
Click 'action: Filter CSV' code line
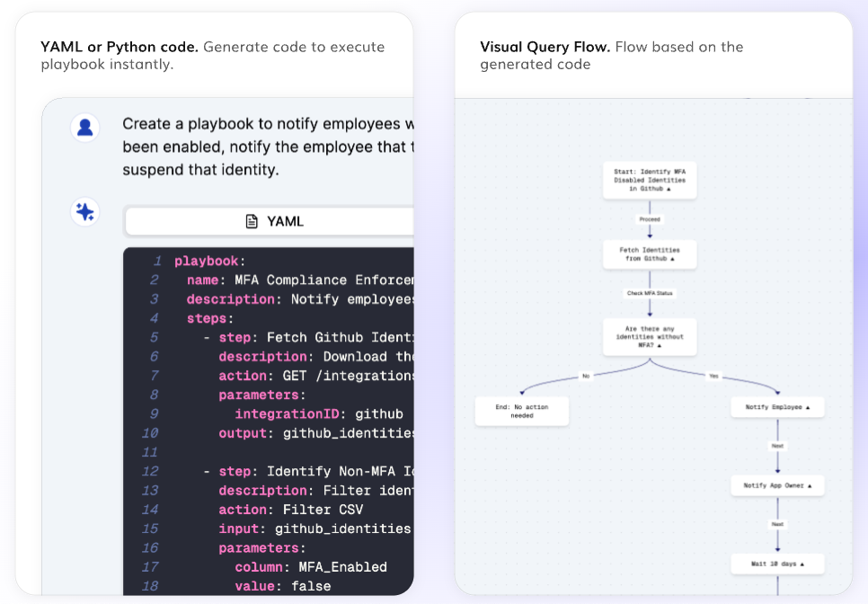point(291,510)
